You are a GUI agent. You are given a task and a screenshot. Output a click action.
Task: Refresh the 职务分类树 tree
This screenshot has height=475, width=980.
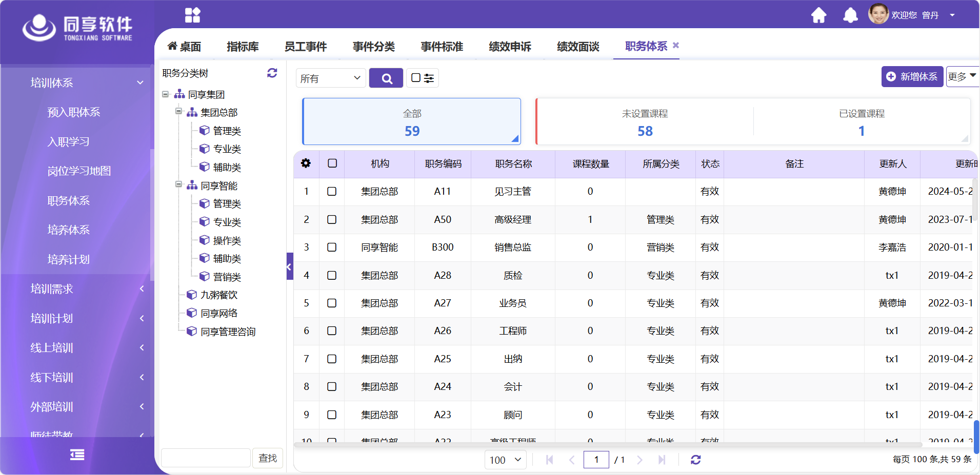272,73
